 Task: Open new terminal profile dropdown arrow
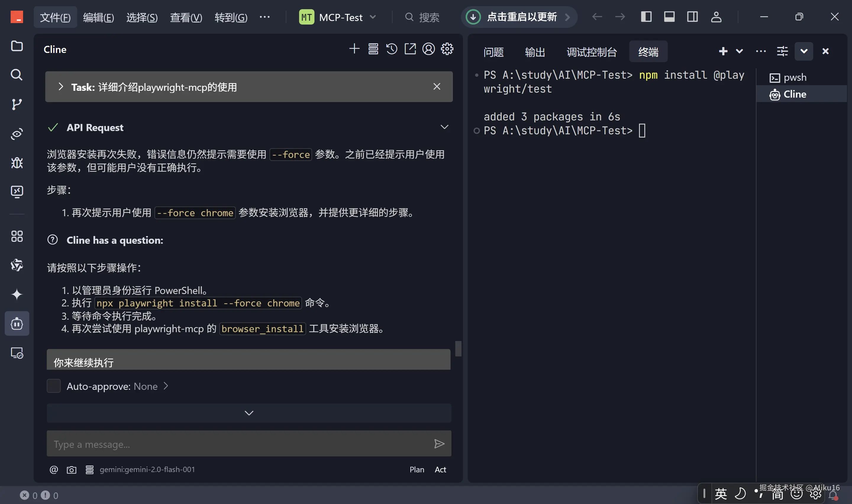pyautogui.click(x=740, y=51)
